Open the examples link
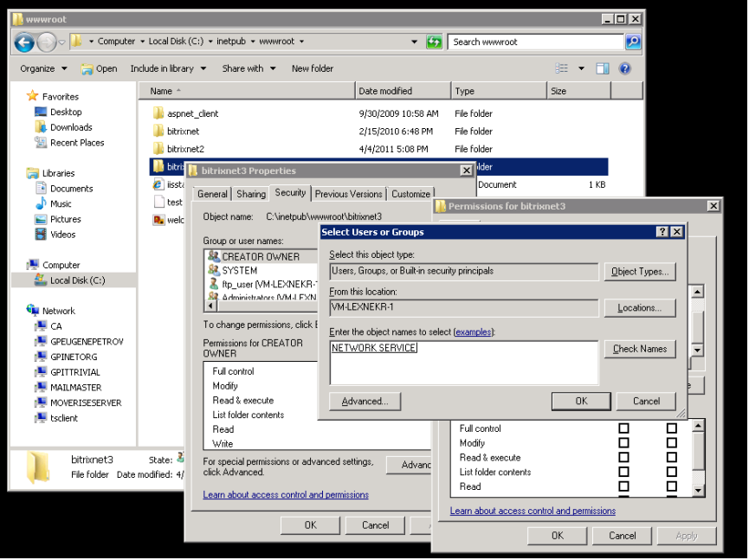The height and width of the screenshot is (560, 749). (x=473, y=331)
